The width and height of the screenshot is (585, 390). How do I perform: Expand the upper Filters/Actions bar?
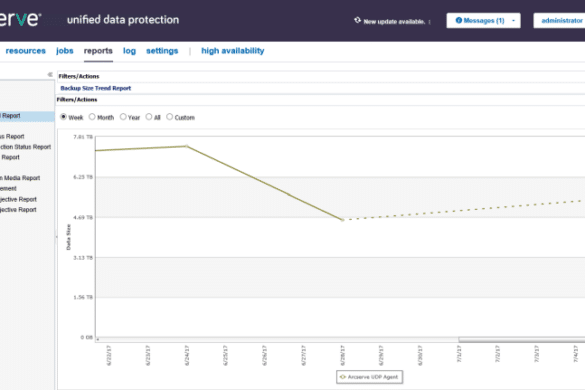click(x=321, y=76)
